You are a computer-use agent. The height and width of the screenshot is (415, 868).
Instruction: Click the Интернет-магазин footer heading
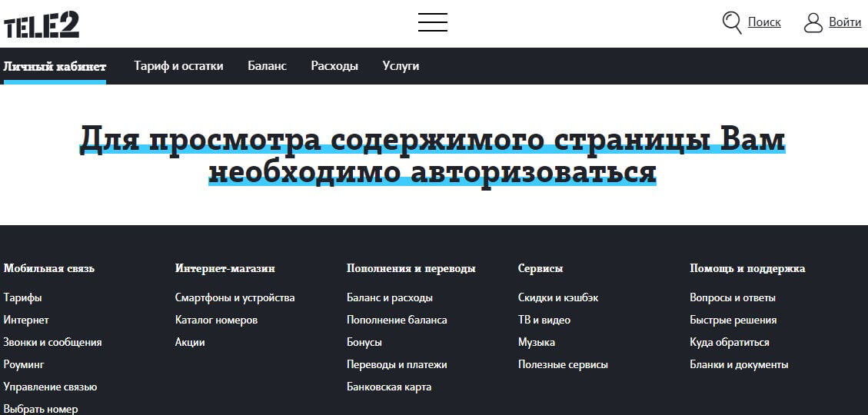click(224, 268)
